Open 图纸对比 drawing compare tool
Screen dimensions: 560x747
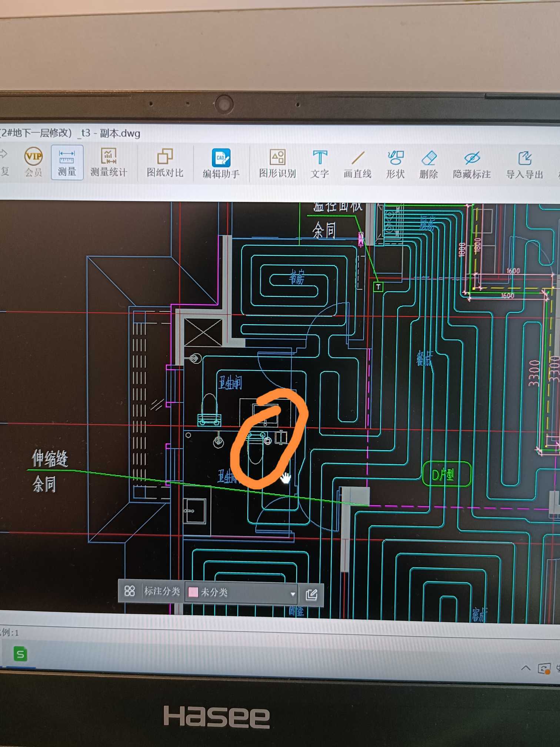tap(165, 163)
